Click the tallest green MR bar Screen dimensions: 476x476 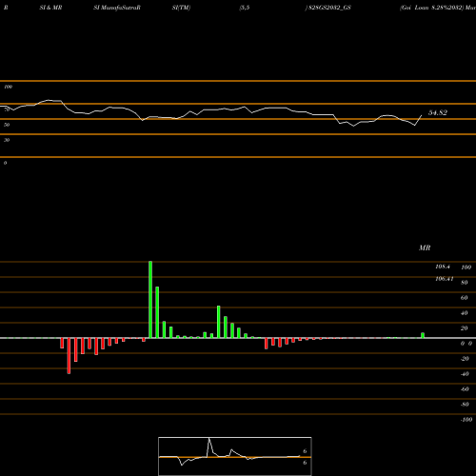pyautogui.click(x=150, y=300)
